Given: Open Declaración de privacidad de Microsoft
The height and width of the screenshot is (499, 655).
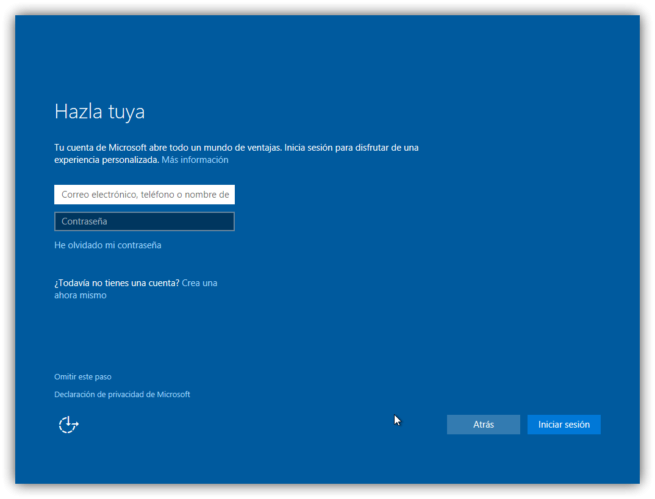Looking at the screenshot, I should (122, 395).
